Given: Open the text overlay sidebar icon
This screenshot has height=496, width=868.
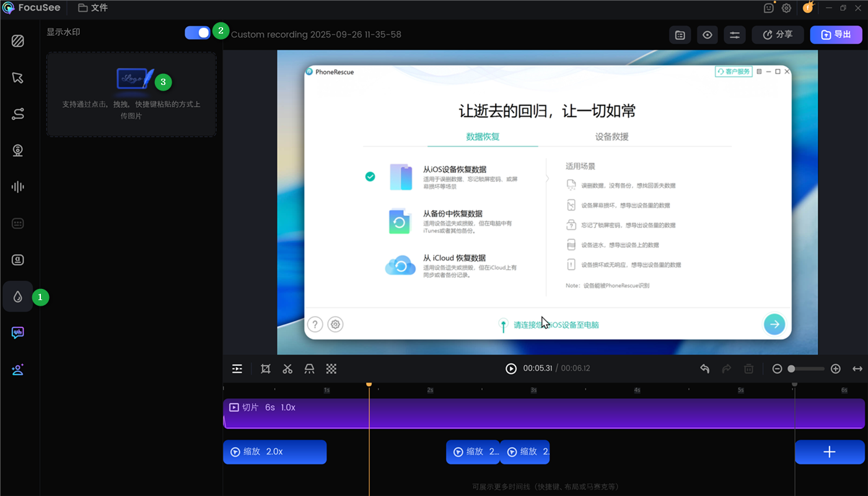Looking at the screenshot, I should [18, 260].
